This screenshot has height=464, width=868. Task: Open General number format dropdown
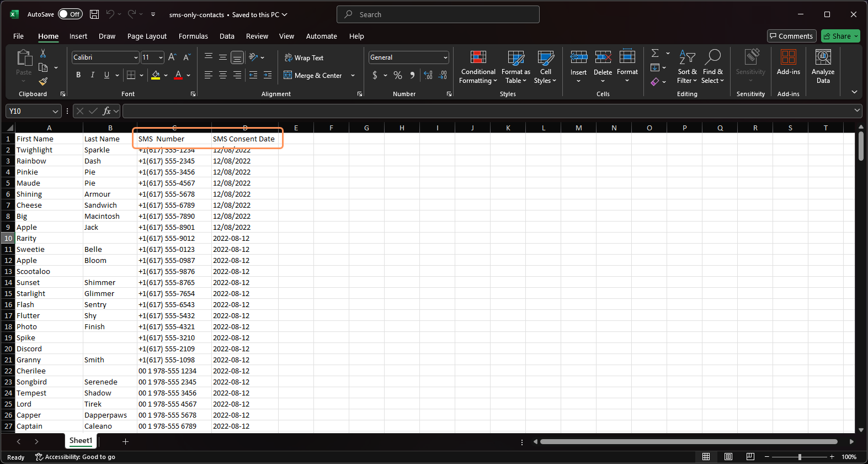445,57
